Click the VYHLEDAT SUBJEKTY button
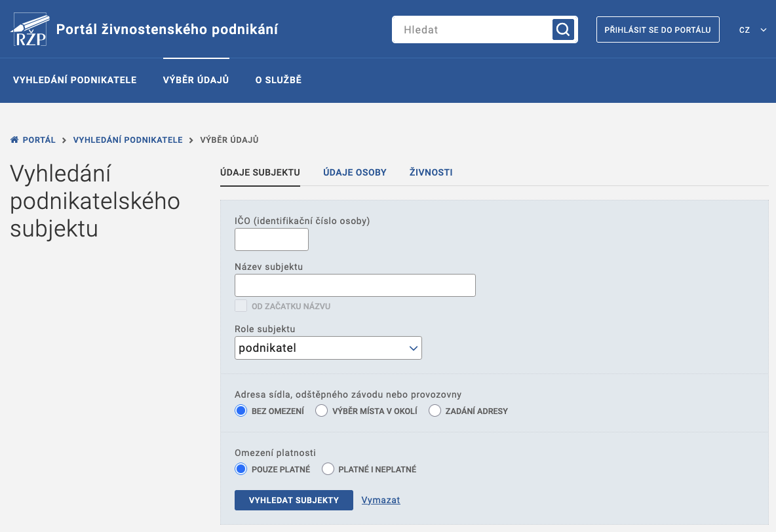The image size is (776, 532). (x=294, y=499)
